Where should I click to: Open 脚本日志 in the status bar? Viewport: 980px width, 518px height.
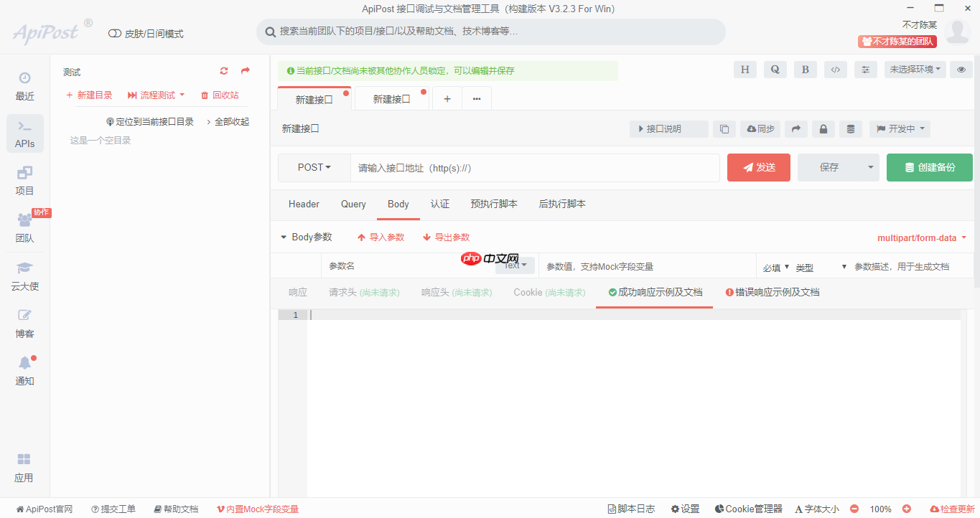631,509
